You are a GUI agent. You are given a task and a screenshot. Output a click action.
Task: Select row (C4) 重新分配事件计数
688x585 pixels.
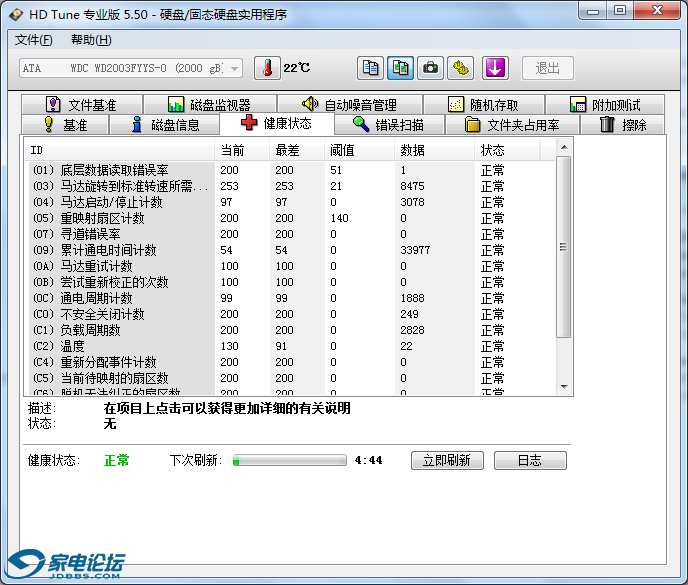pyautogui.click(x=292, y=362)
